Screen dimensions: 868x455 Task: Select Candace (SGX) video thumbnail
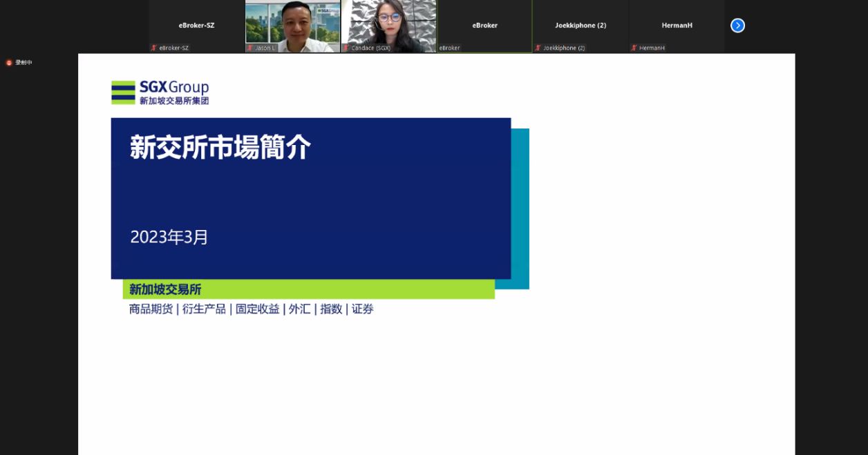[388, 26]
